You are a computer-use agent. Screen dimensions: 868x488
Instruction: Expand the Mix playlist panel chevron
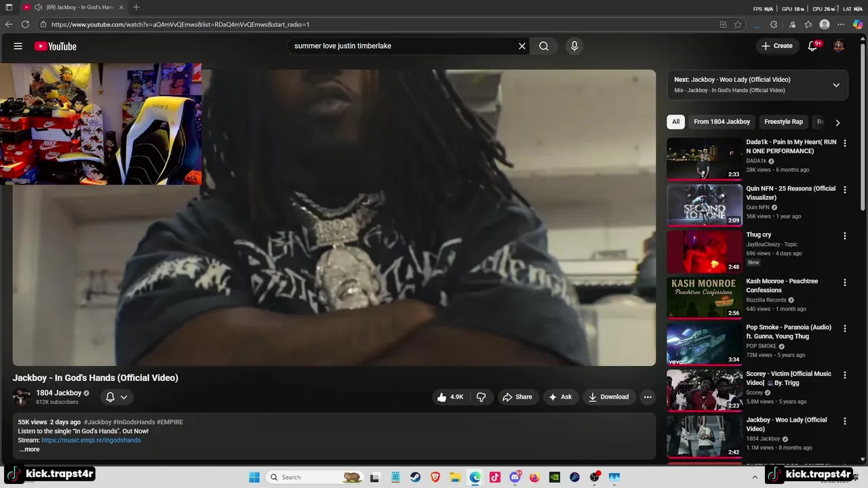[836, 85]
